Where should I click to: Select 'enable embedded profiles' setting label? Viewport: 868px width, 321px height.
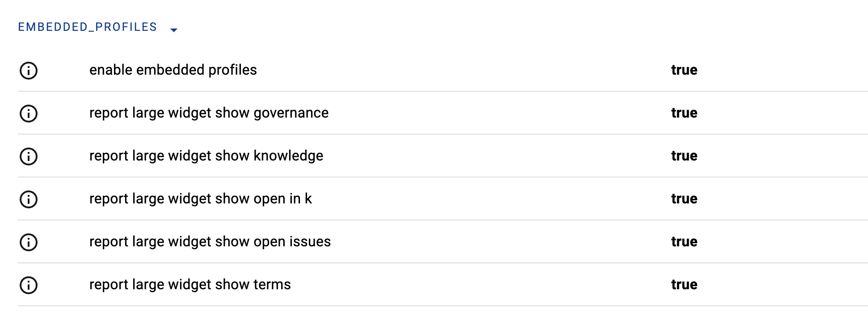click(173, 70)
